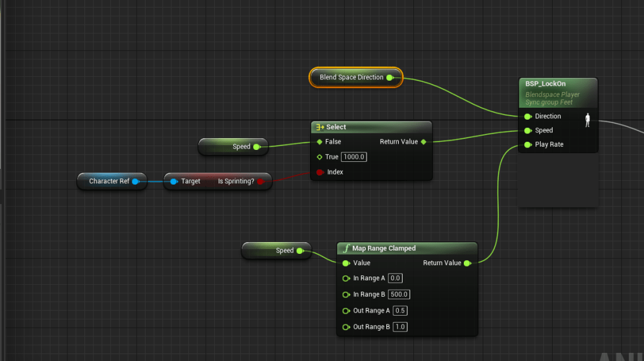Screen dimensions: 644x361
Task: Click the Is Sprinting? red output pin
Action: [x=261, y=181]
